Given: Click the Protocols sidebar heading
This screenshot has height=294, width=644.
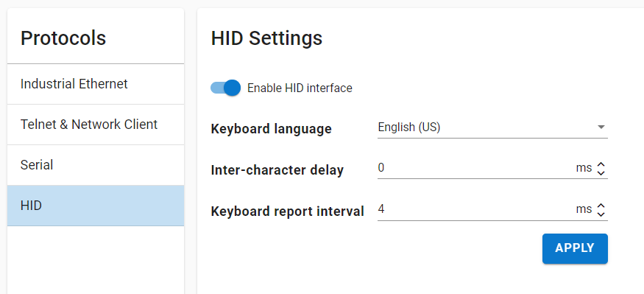Looking at the screenshot, I should click(x=63, y=38).
